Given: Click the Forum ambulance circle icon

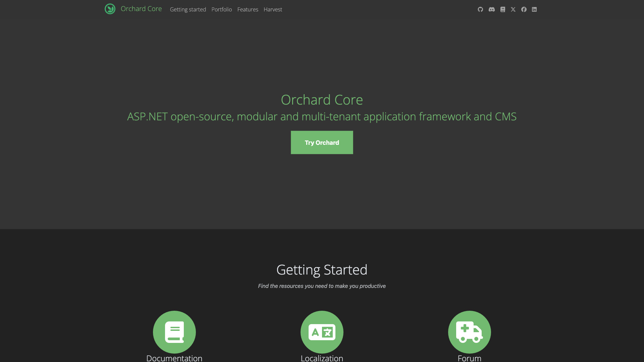Looking at the screenshot, I should pos(470,332).
